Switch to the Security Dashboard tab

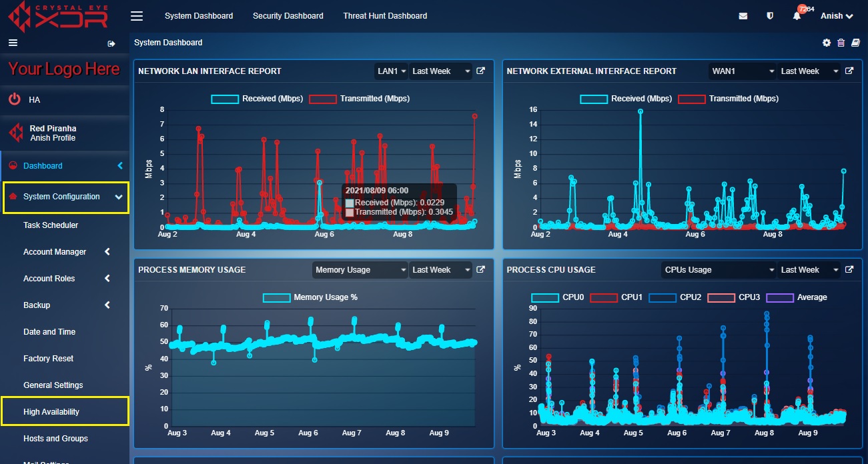pos(288,16)
